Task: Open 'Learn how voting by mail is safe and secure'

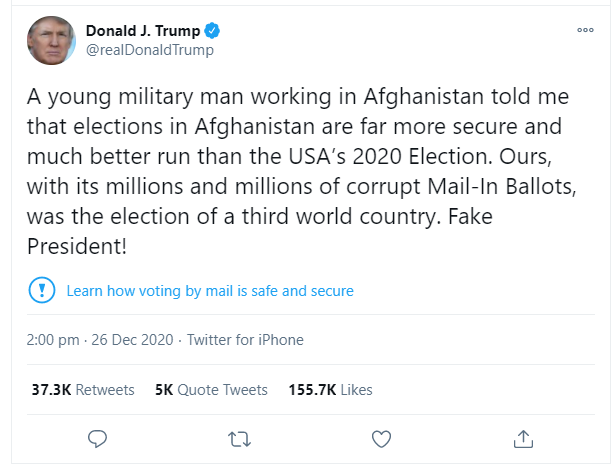Action: (x=210, y=291)
